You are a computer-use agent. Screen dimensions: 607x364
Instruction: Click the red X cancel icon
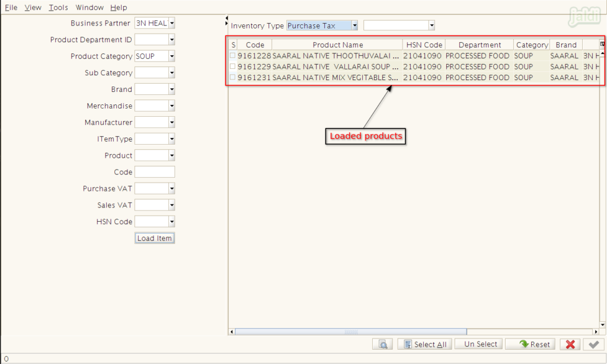(570, 344)
